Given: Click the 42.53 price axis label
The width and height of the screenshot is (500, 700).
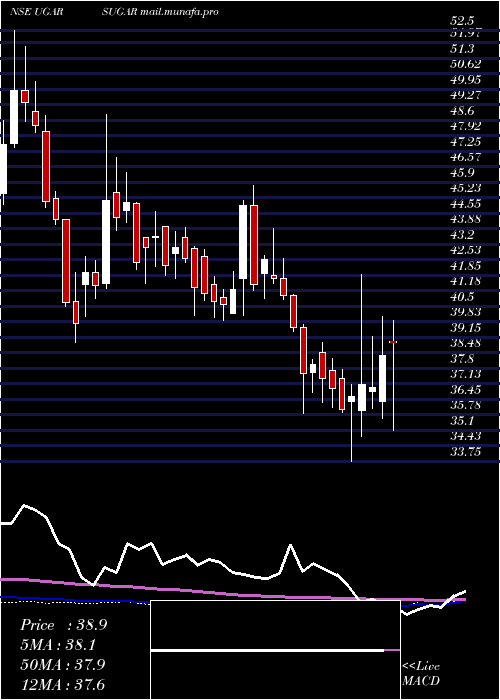Looking at the screenshot, I should (466, 250).
